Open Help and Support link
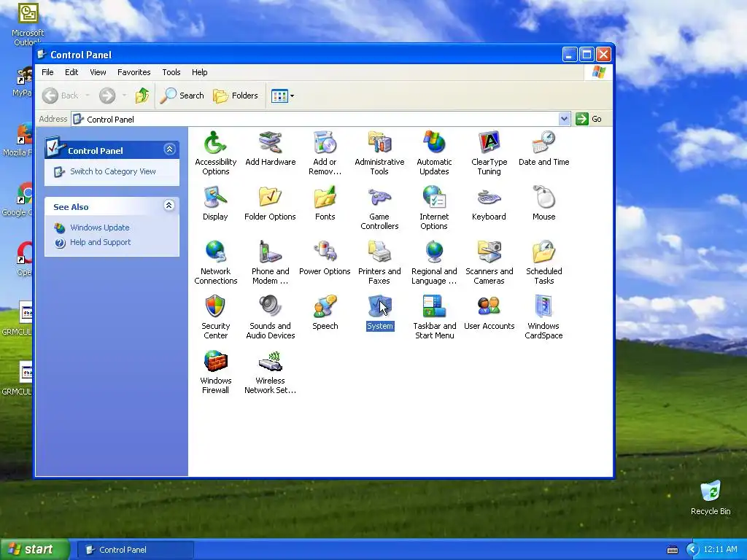Image resolution: width=747 pixels, height=560 pixels. pyautogui.click(x=100, y=242)
